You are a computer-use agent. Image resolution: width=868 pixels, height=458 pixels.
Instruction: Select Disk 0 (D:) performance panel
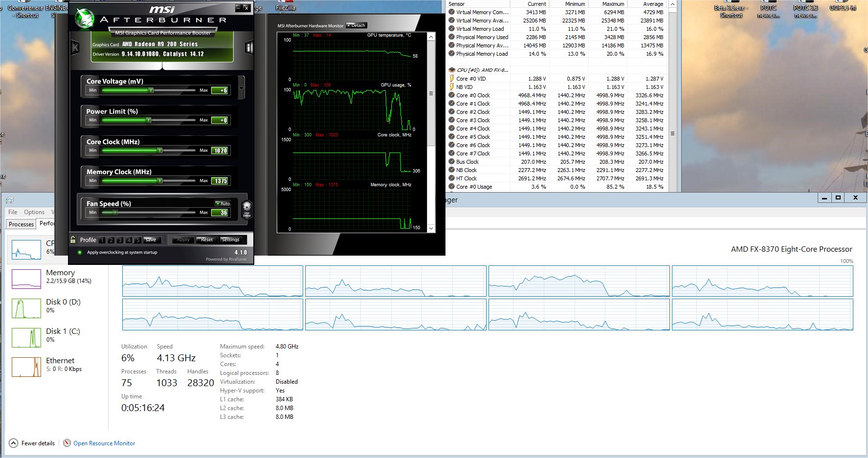click(x=57, y=308)
